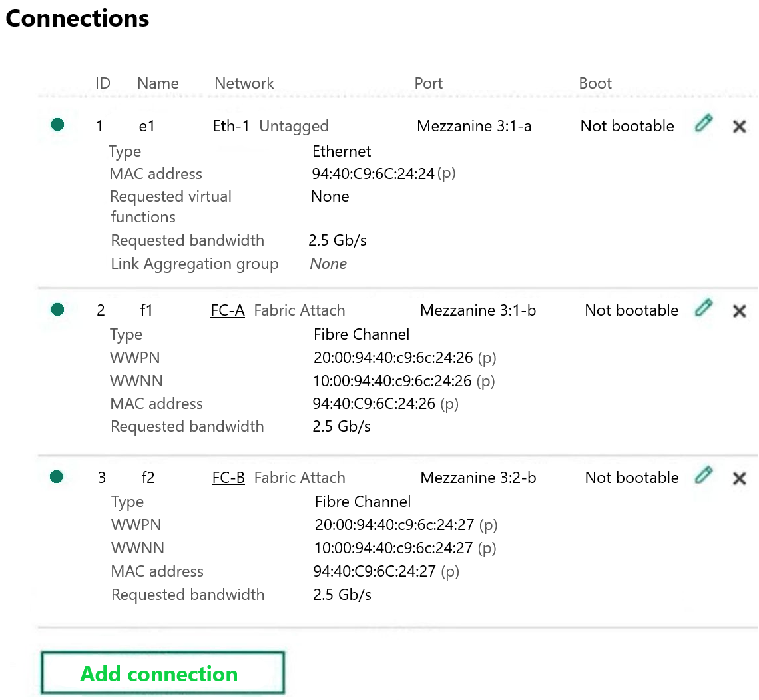This screenshot has height=700, width=759.
Task: Select the Mezzanine 3:1-a port text
Action: pos(474,126)
